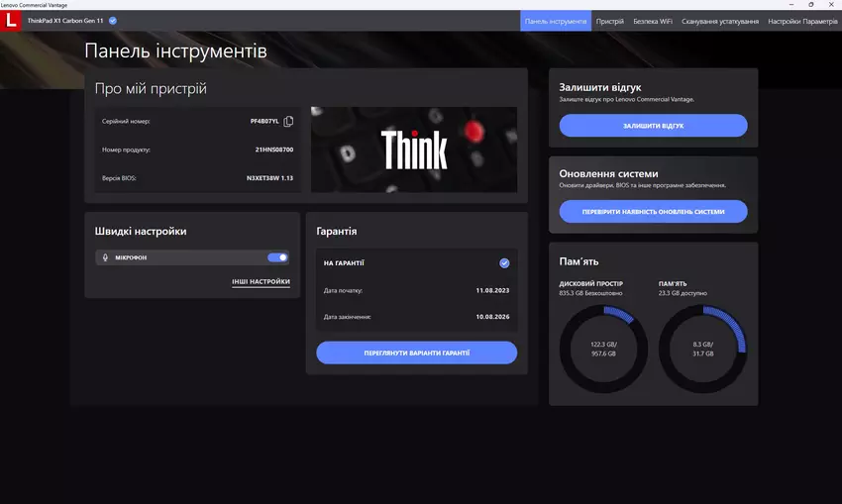Click the verified badge next to ThinkPad X1 Carbon
Screen dimensions: 842x504
[x=113, y=21]
